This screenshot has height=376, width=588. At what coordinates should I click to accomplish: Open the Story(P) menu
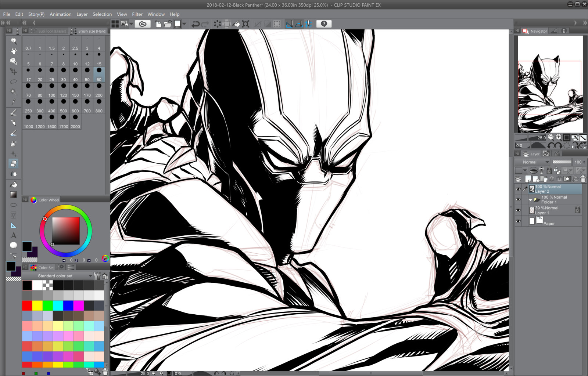pyautogui.click(x=36, y=14)
